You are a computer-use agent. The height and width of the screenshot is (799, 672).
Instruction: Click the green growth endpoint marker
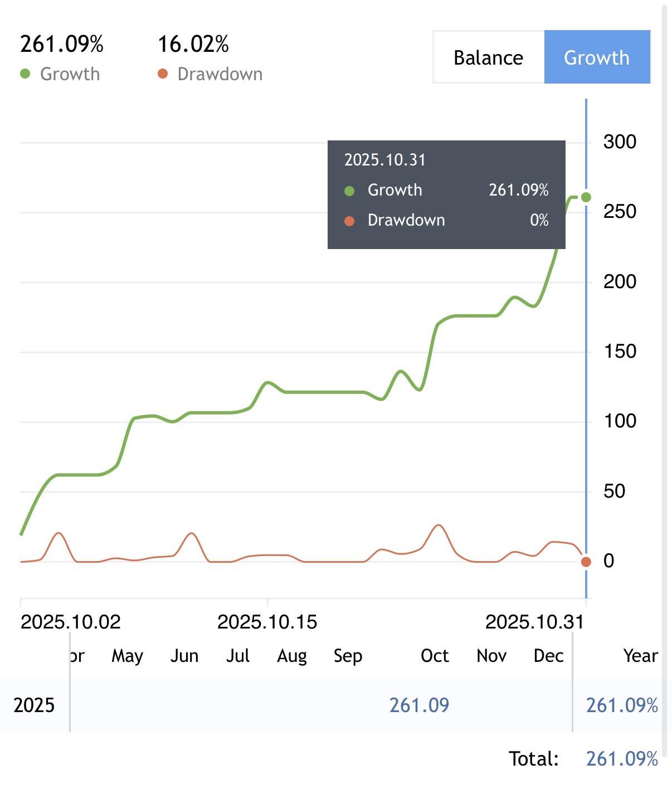point(586,197)
